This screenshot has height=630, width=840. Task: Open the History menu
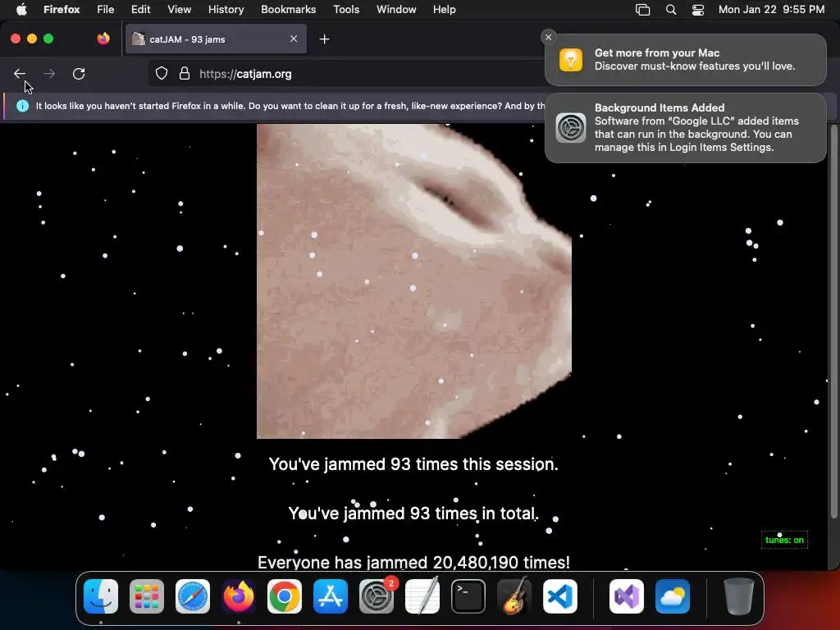tap(226, 9)
